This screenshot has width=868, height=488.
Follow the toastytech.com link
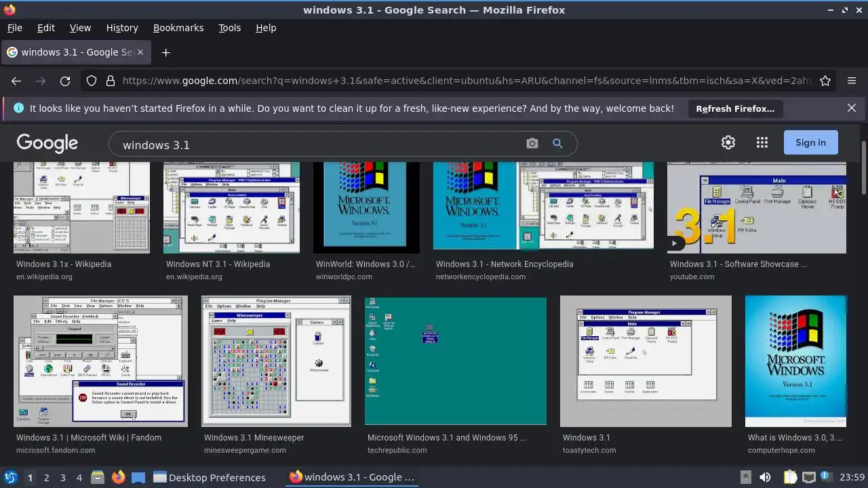coord(589,450)
